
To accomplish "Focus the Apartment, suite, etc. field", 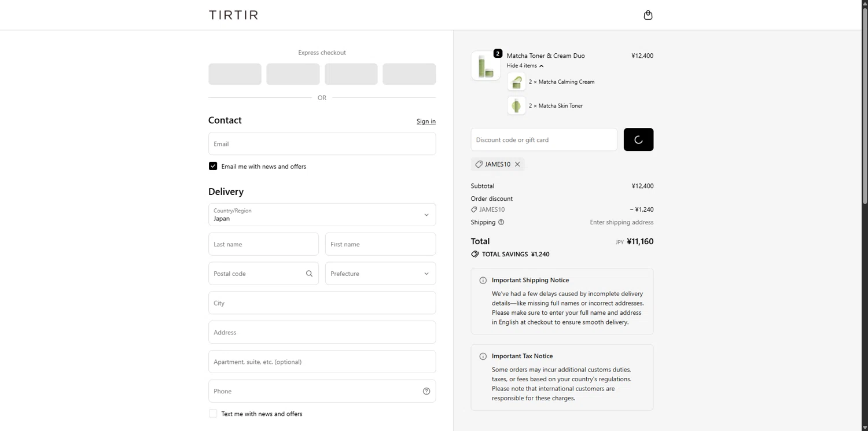I will pos(322,362).
